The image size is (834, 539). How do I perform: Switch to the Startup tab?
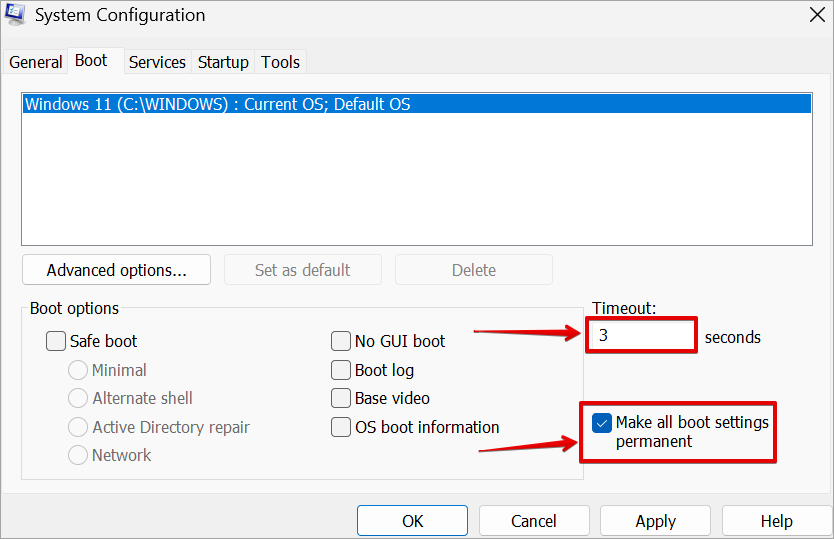[x=223, y=62]
